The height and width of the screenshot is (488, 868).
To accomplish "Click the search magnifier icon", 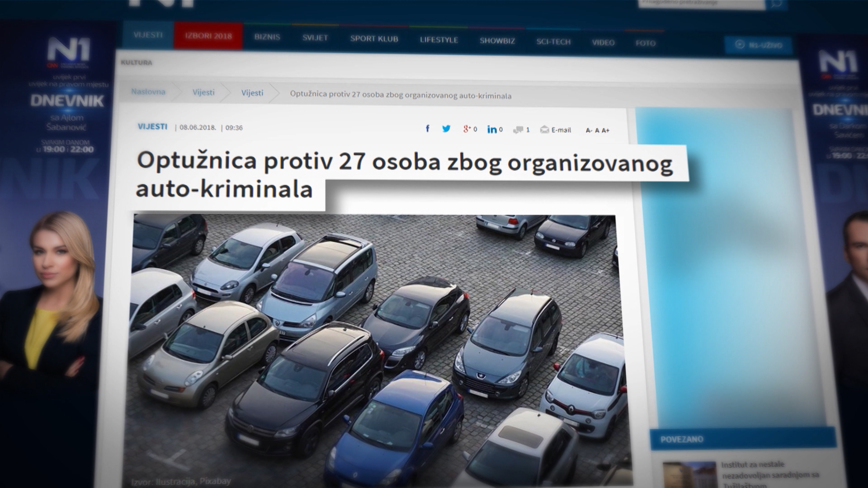I will click(x=776, y=4).
